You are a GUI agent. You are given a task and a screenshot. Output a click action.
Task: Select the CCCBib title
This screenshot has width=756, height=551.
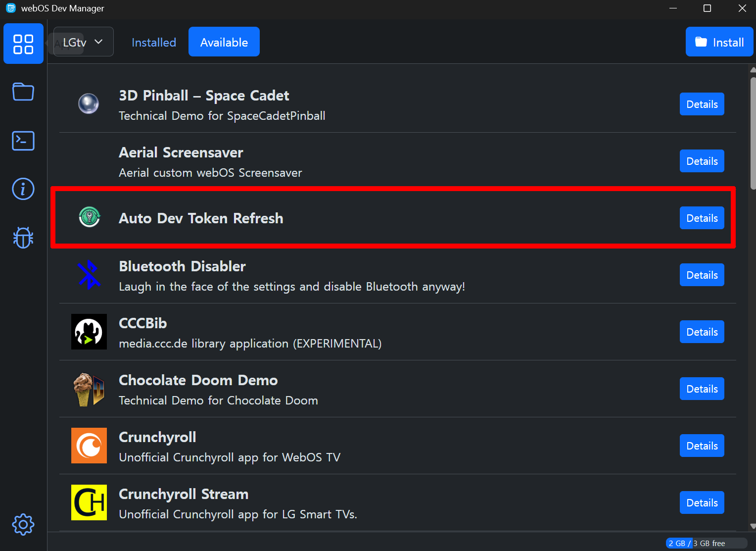[x=143, y=323]
